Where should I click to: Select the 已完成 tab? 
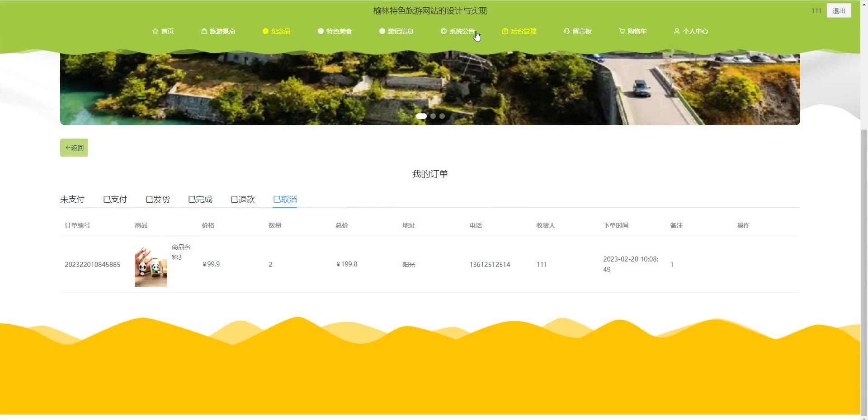point(200,200)
